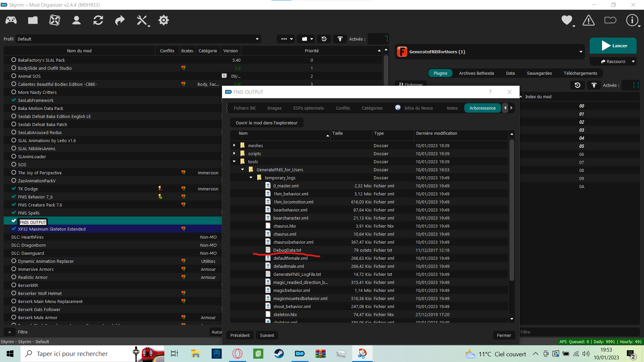
Task: Click the Windows taskbar search box
Action: click(92, 354)
